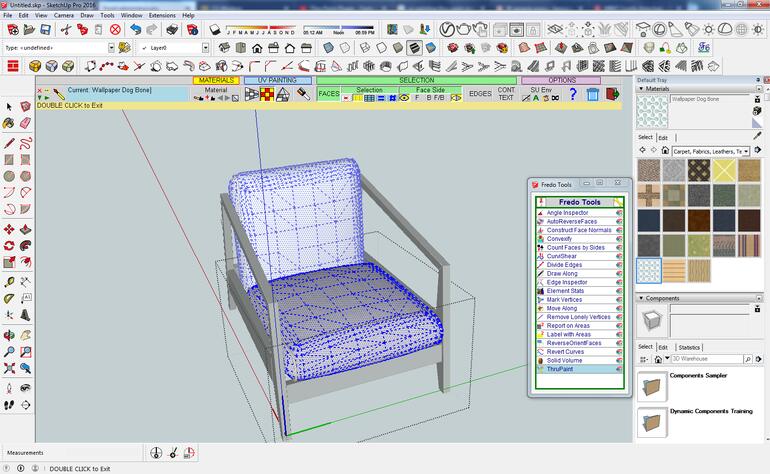Select the Push/Pull tool
Viewport: 770px width, 474px height.
tap(26, 229)
